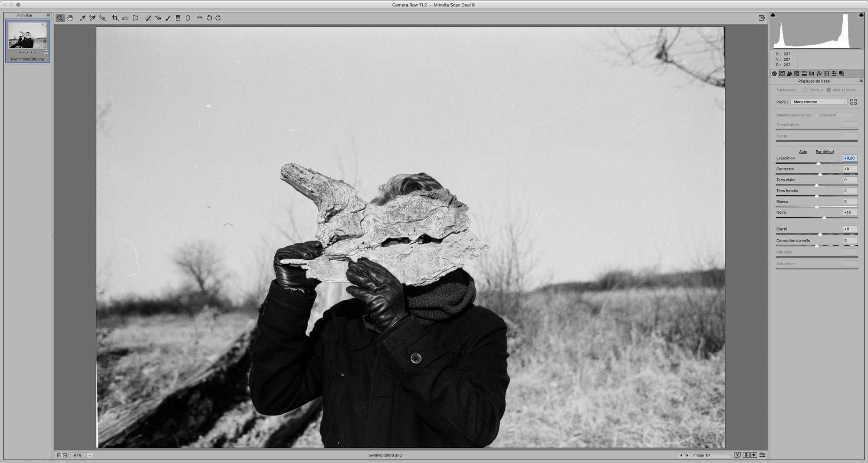Toggle current panel settings and defaults icon
Viewport: 868px width, 463px height.
click(763, 455)
